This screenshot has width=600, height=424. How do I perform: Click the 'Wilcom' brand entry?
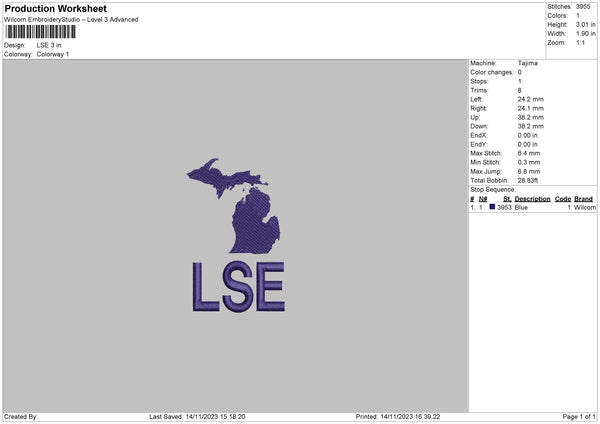585,207
